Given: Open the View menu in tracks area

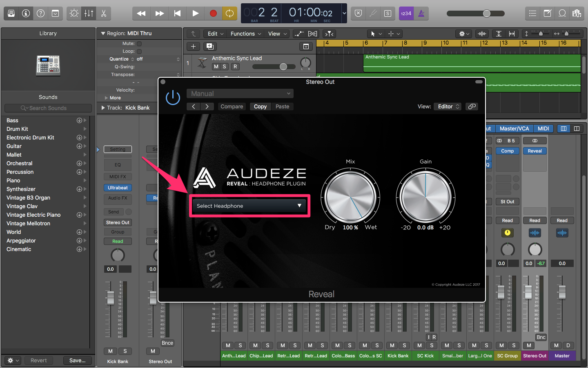Looking at the screenshot, I should click(x=276, y=34).
